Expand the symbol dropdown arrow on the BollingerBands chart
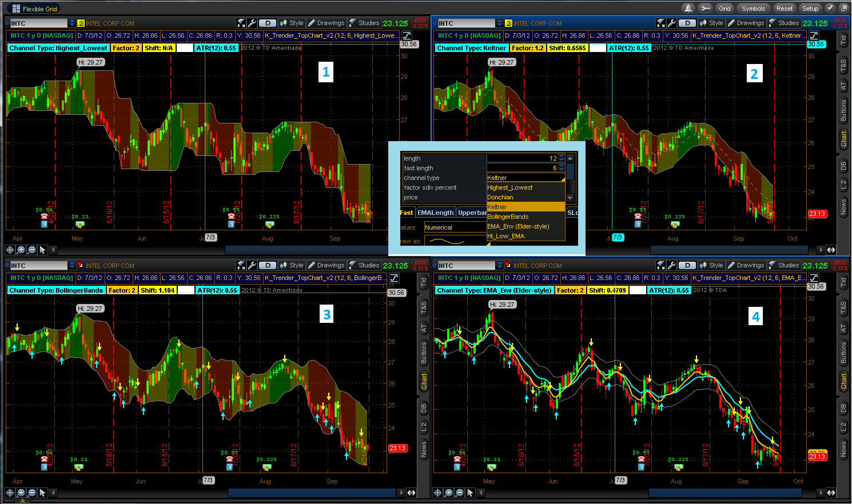The image size is (852, 504). tap(71, 266)
